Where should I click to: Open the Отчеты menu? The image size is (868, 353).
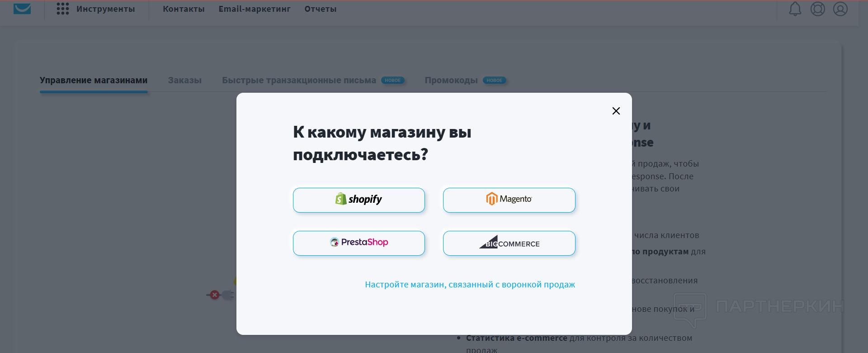tap(321, 9)
